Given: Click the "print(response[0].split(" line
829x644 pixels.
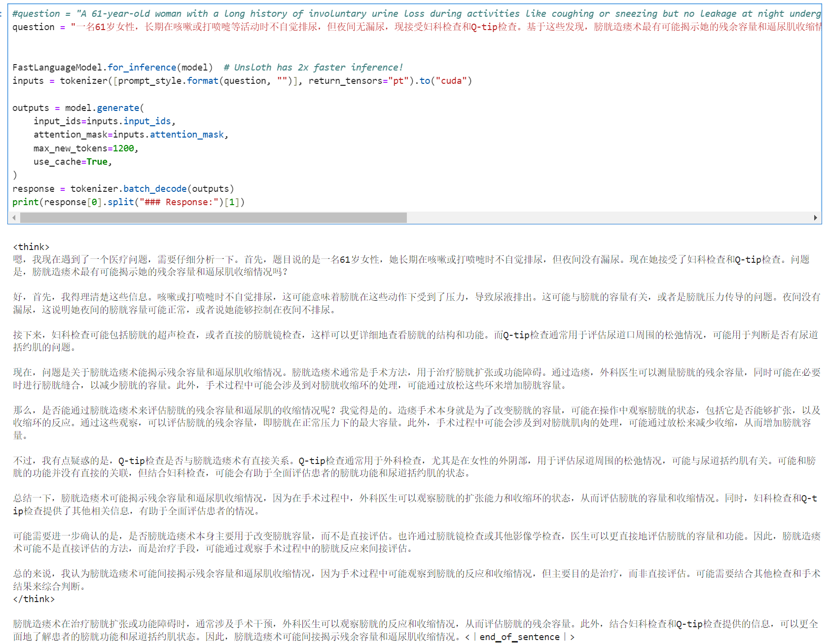Looking at the screenshot, I should 128,202.
